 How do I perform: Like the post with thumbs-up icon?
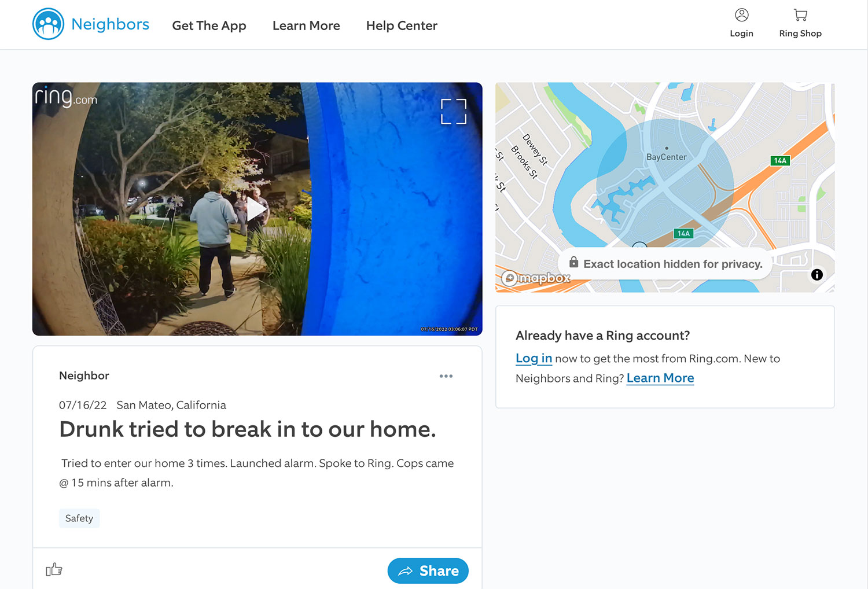(x=54, y=570)
